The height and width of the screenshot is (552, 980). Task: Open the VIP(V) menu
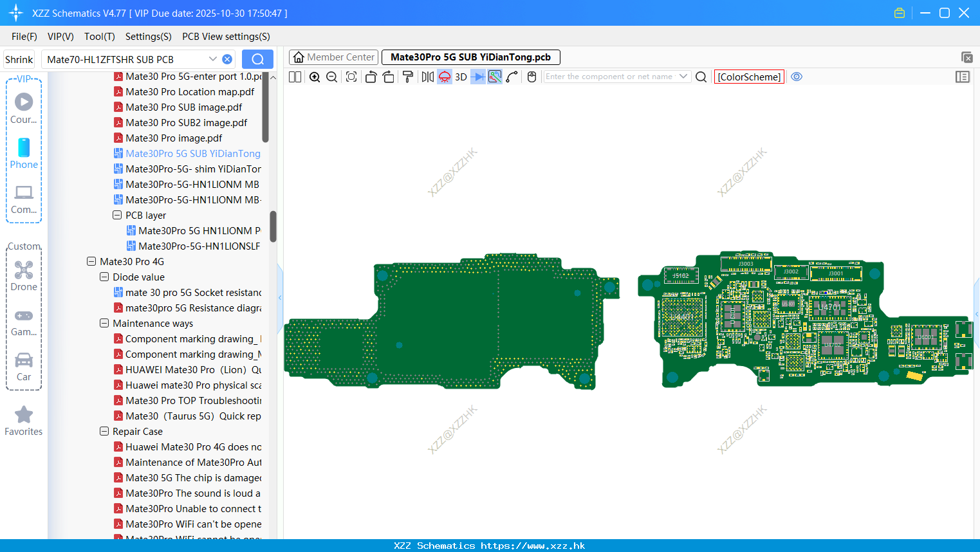click(x=60, y=37)
